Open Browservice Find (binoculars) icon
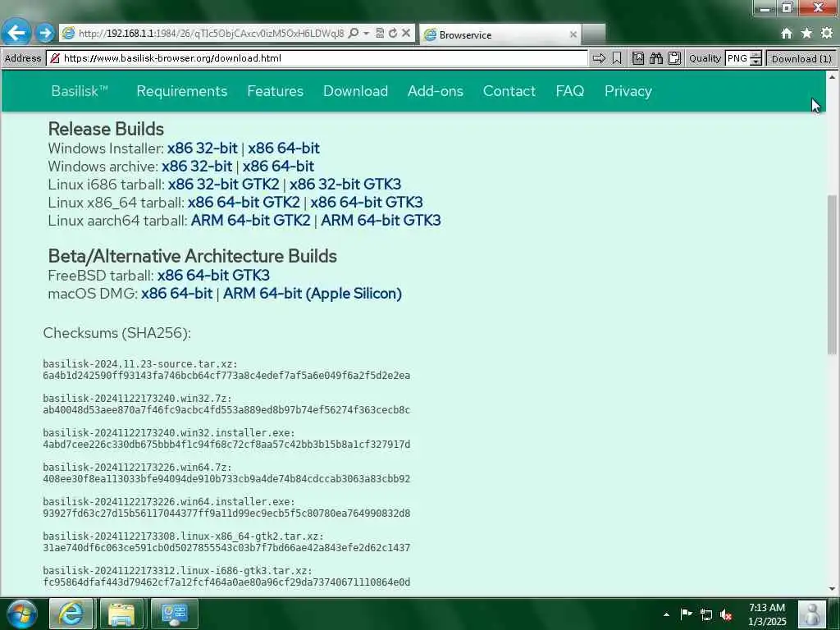Image resolution: width=840 pixels, height=630 pixels. pos(656,58)
